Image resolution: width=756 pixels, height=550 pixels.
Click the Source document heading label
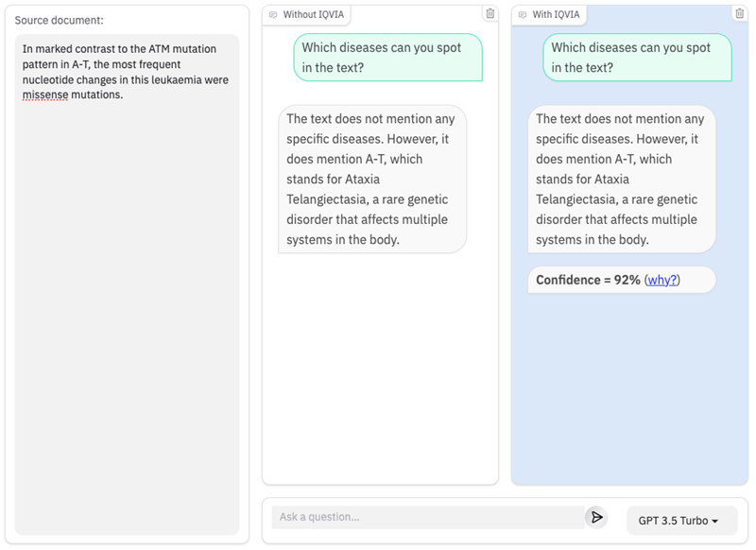tap(59, 20)
